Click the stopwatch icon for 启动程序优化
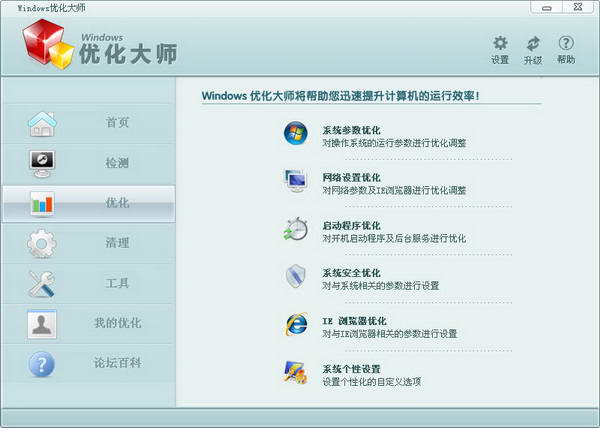This screenshot has width=600, height=428. (x=295, y=229)
